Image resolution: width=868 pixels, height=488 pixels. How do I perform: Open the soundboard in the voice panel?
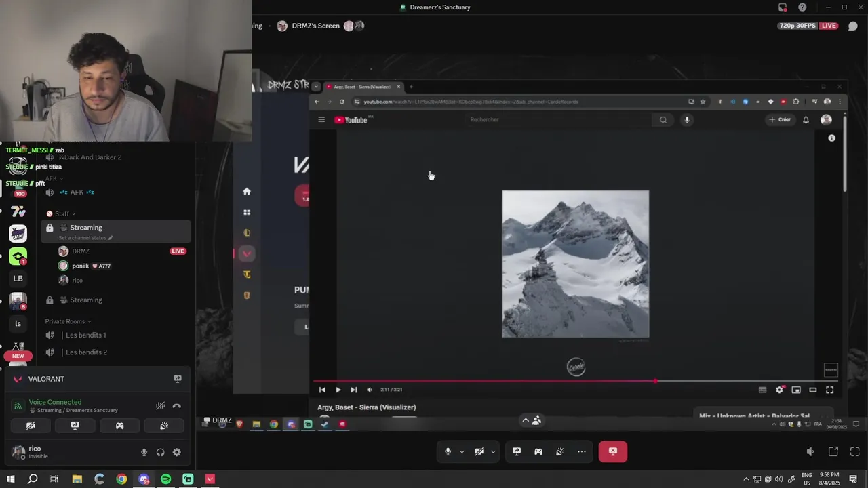pos(164,426)
